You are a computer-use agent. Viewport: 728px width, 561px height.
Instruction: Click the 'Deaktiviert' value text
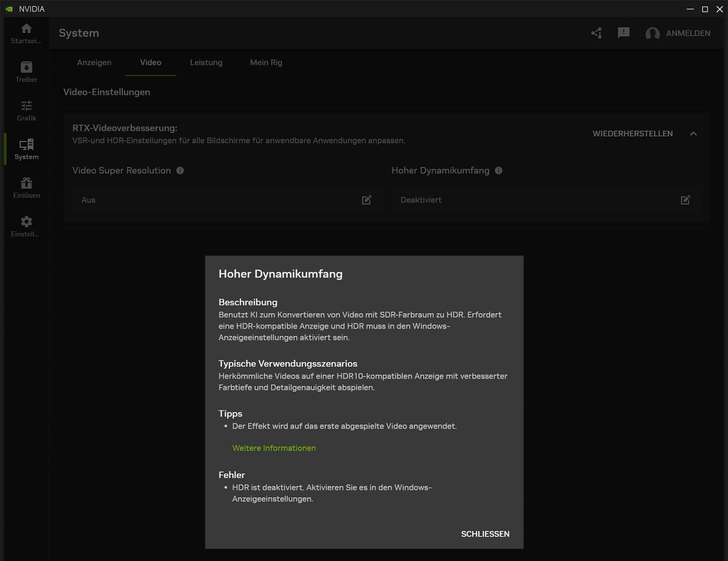(421, 200)
